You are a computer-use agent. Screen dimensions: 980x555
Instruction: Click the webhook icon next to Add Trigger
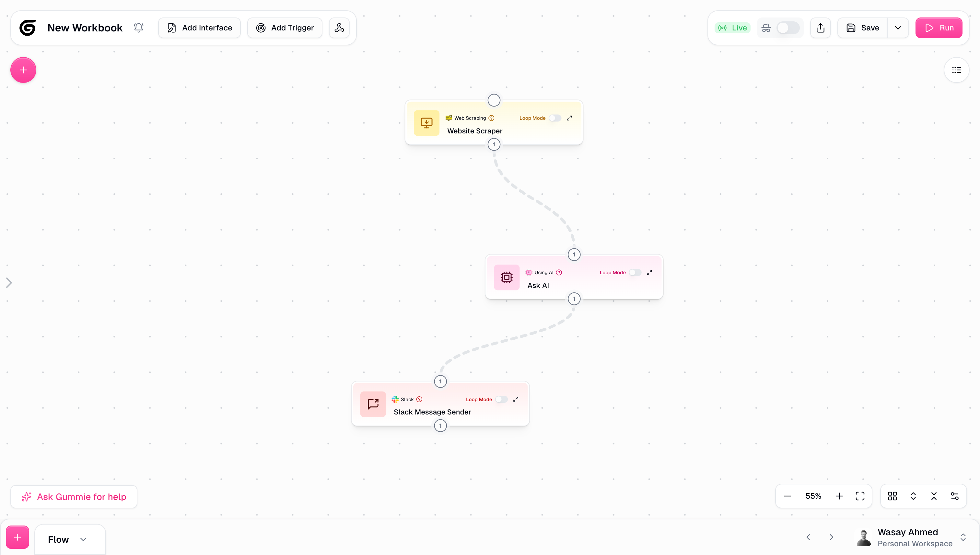(339, 28)
